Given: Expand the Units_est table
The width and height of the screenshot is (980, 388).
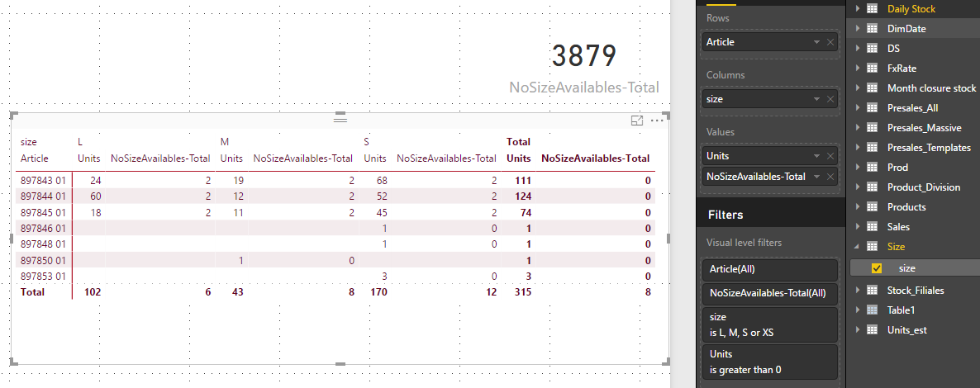Looking at the screenshot, I should 857,330.
